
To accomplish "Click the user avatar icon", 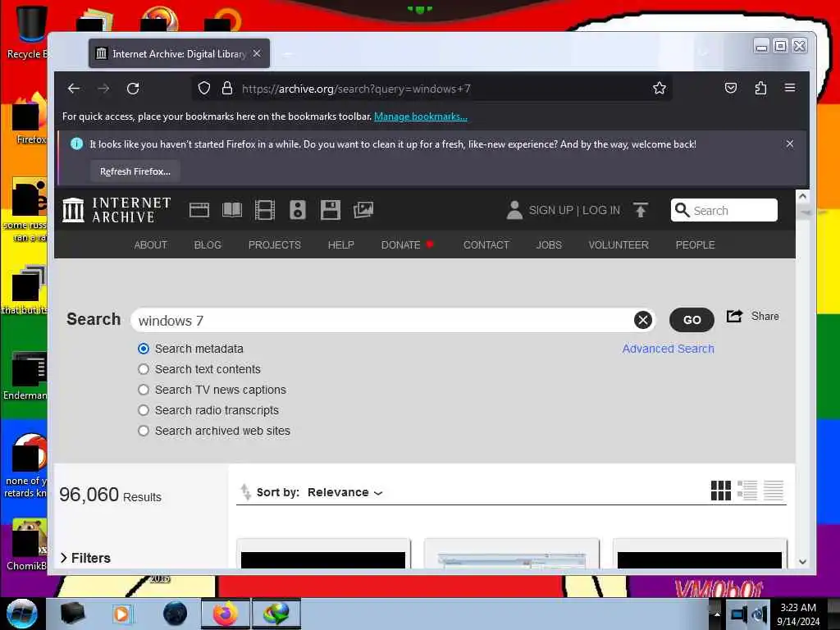I will [514, 210].
